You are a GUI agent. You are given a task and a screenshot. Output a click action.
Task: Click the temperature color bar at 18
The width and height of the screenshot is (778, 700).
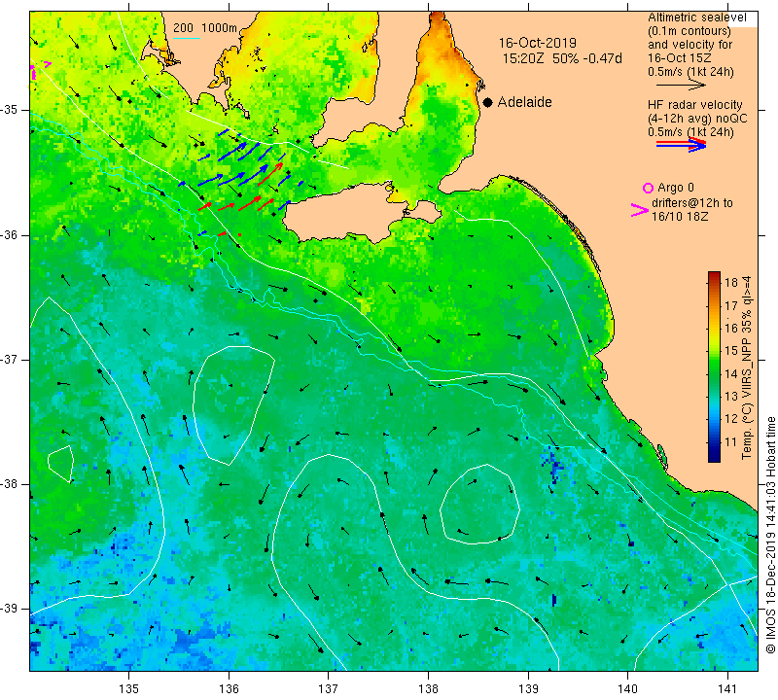(x=714, y=282)
